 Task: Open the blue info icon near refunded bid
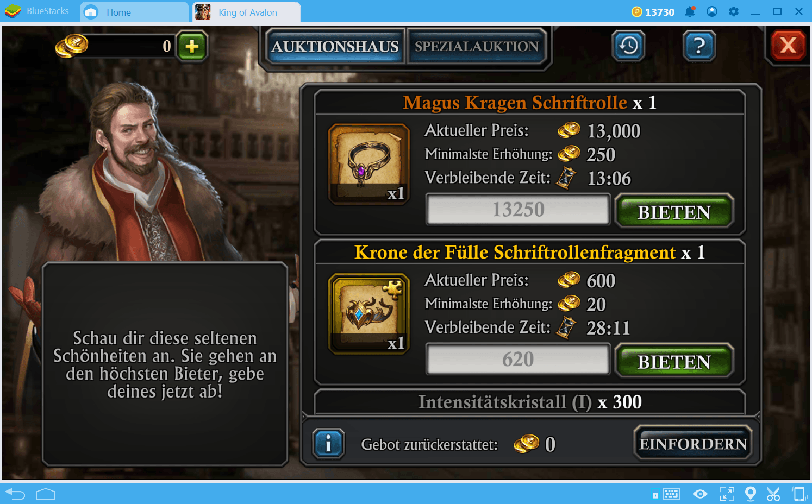pyautogui.click(x=328, y=444)
